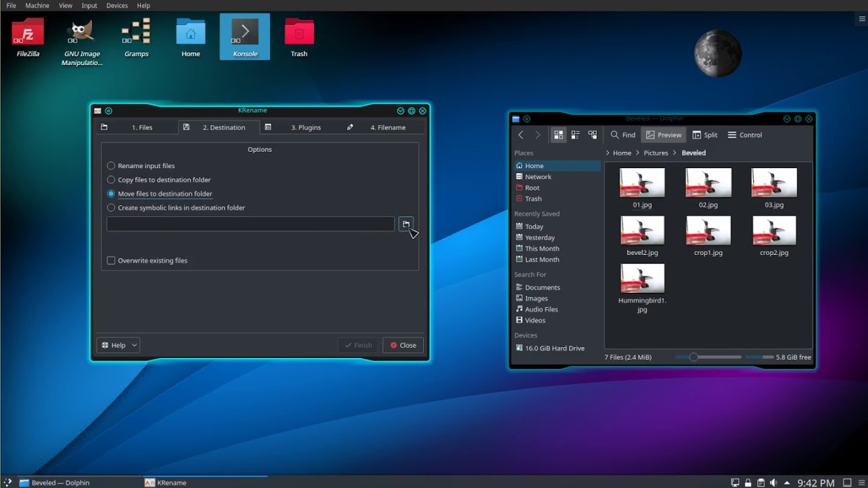Select Today under Recently Saved
868x488 pixels.
pyautogui.click(x=557, y=226)
